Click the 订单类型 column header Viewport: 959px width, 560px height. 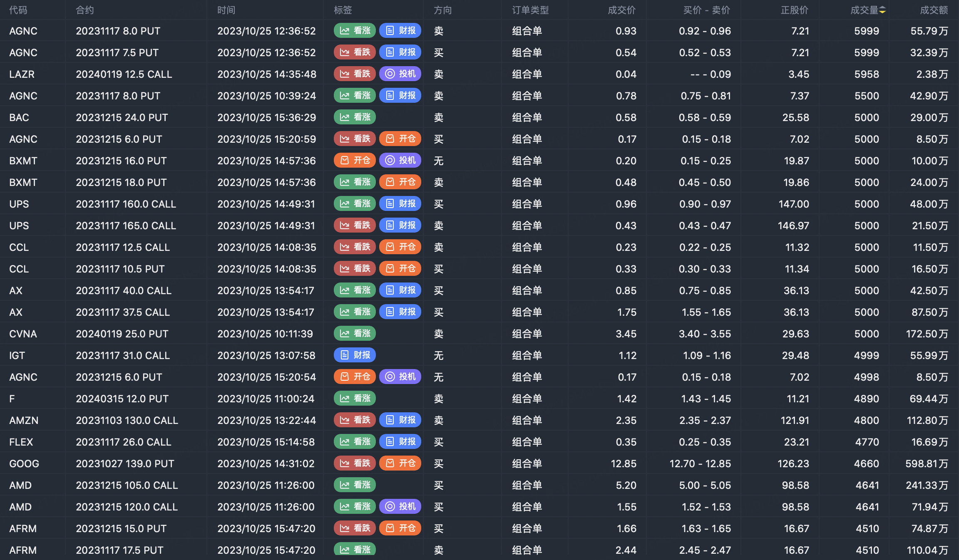(x=530, y=10)
